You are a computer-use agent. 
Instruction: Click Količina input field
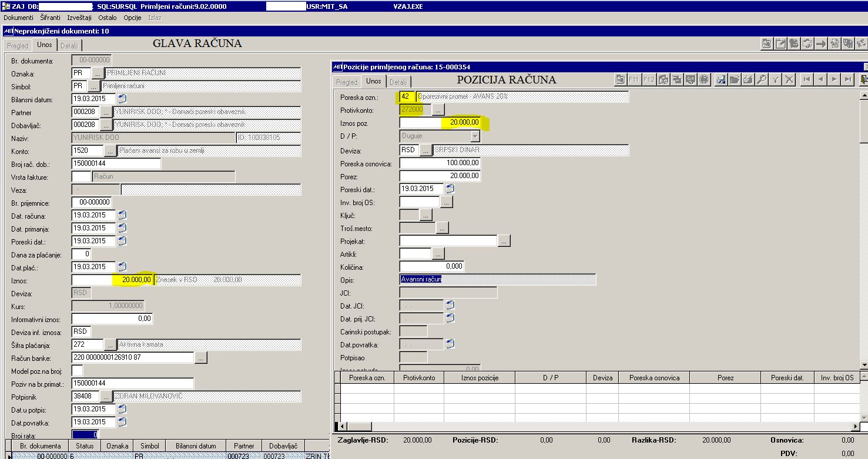pos(432,266)
